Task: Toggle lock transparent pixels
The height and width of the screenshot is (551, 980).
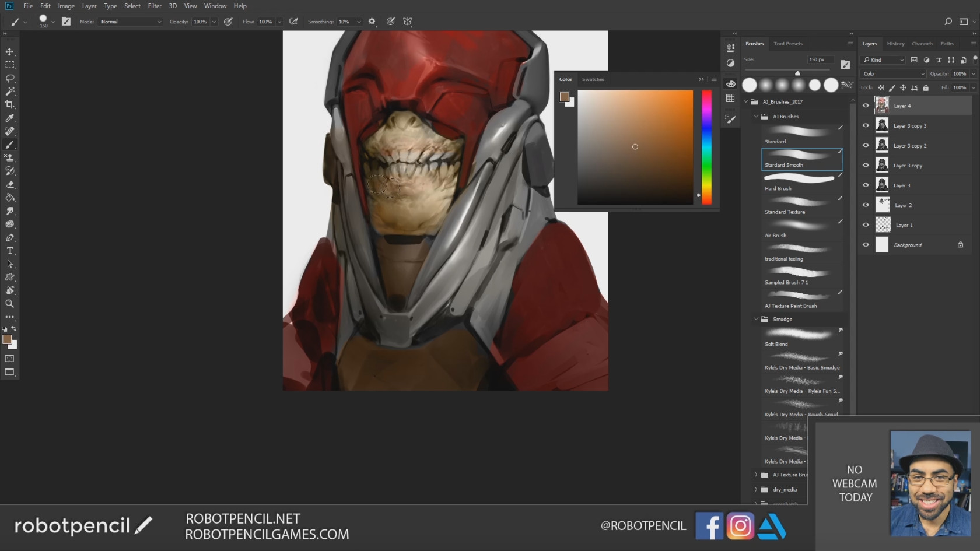Action: [x=881, y=87]
